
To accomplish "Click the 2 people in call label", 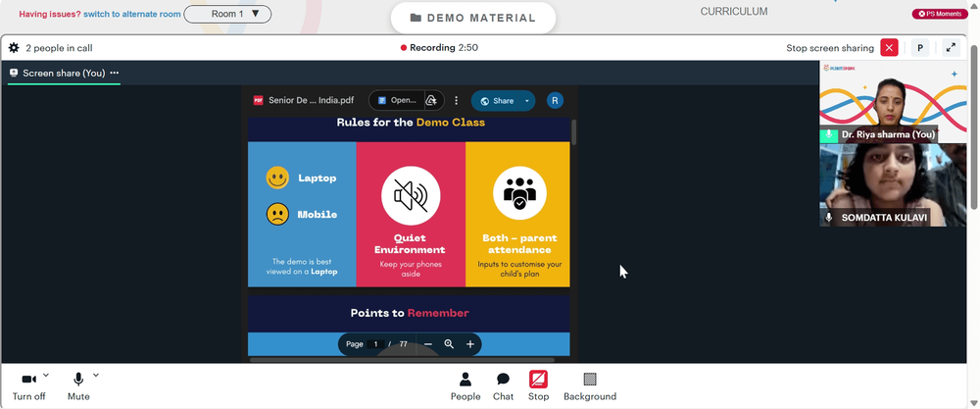I will pyautogui.click(x=60, y=47).
